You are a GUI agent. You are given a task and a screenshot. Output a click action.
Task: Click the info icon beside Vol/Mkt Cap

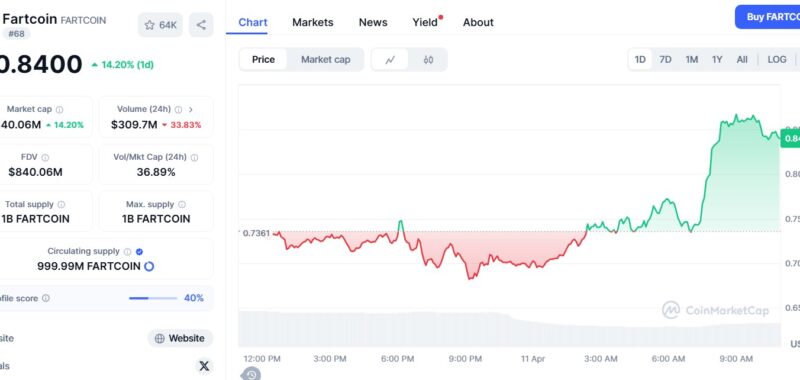pyautogui.click(x=194, y=158)
